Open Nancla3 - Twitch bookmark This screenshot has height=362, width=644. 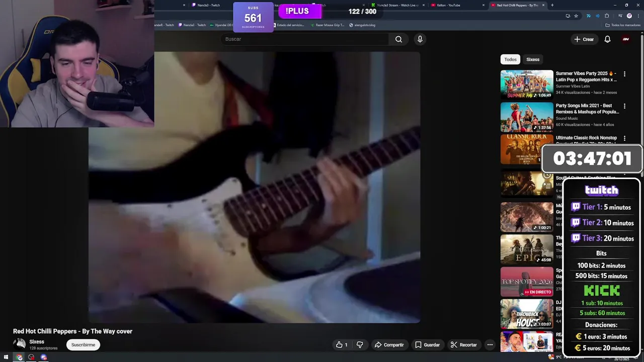pos(192,25)
